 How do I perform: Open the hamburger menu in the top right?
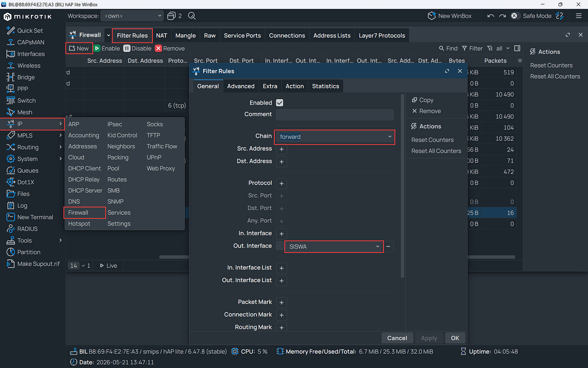[579, 16]
